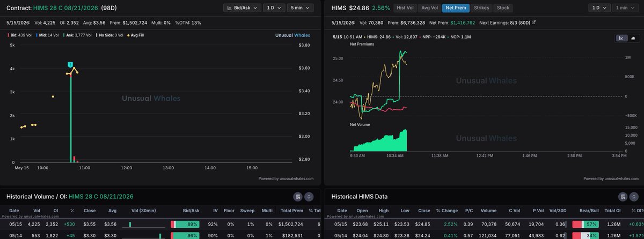Click the HIMS price change 2.56% text

coord(380,8)
